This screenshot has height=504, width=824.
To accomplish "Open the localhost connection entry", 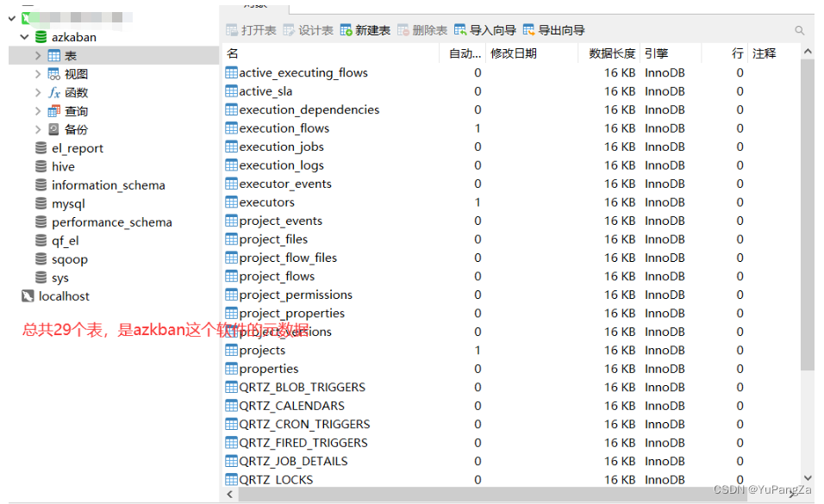I will (63, 296).
